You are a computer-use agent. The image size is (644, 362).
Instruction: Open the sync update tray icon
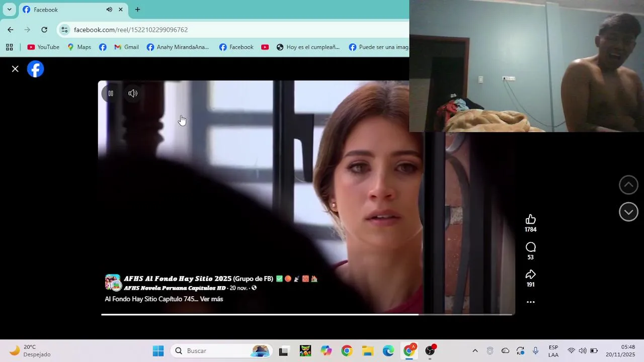coord(520,351)
